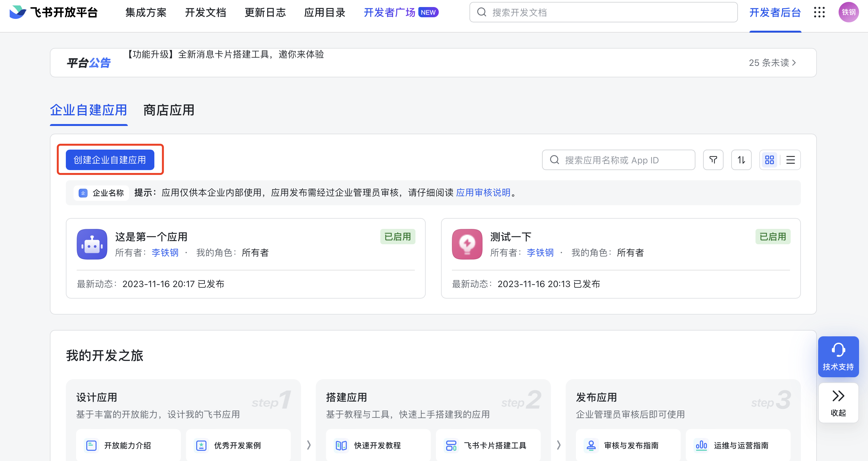
Task: Click the announcement about 全新消息卡片搭建工具
Action: (x=224, y=54)
